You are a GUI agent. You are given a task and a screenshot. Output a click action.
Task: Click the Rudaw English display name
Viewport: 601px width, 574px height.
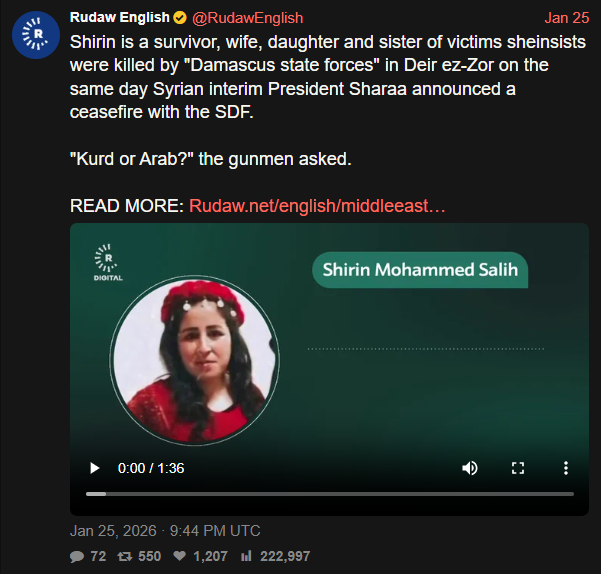(120, 17)
